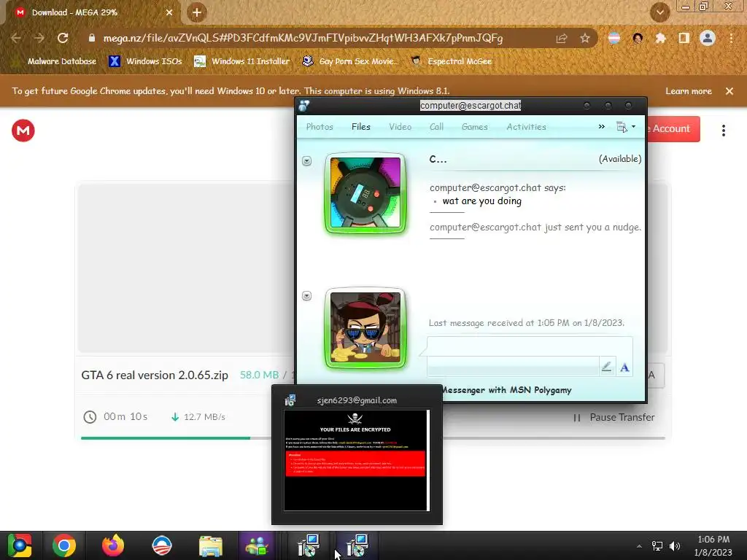Open Malware Database bookmark
Viewport: 747px width, 560px height.
(x=55, y=61)
